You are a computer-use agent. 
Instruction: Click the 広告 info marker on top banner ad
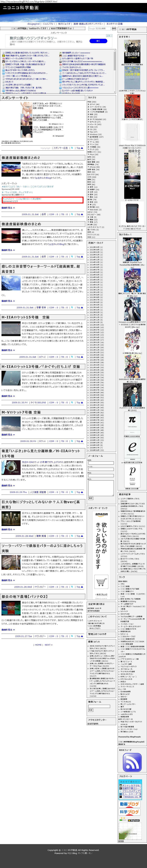pyautogui.click(x=109, y=35)
